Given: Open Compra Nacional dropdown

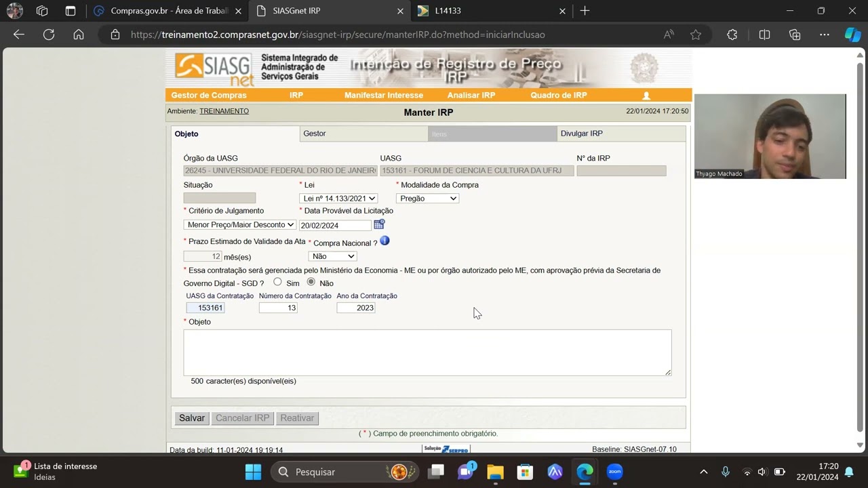Looking at the screenshot, I should 332,256.
